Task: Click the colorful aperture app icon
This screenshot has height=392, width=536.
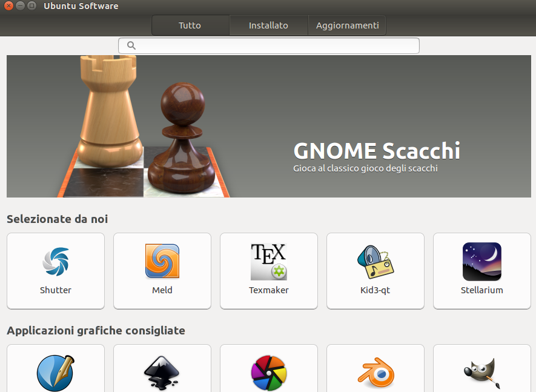Action: (x=268, y=373)
